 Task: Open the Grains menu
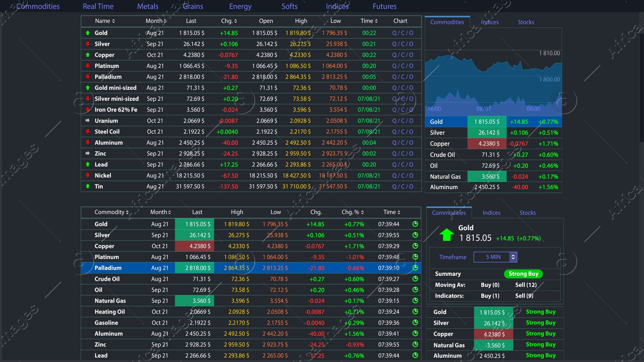(x=193, y=6)
